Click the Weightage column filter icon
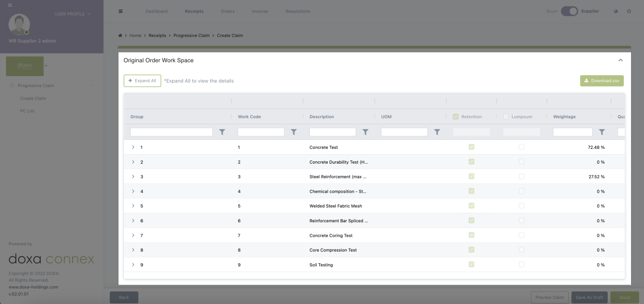The image size is (644, 304). coord(602,132)
